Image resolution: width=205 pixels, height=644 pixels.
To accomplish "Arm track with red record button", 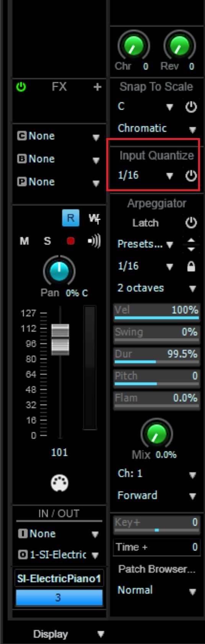I will point(70,241).
